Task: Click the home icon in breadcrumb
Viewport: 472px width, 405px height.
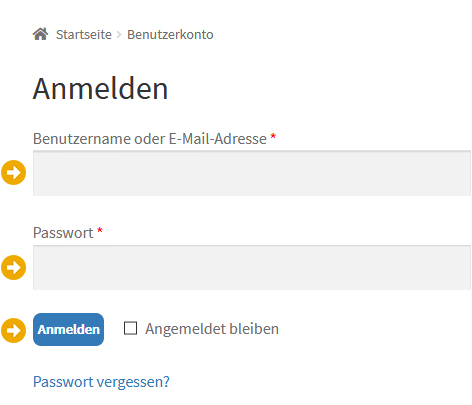Action: pyautogui.click(x=40, y=34)
